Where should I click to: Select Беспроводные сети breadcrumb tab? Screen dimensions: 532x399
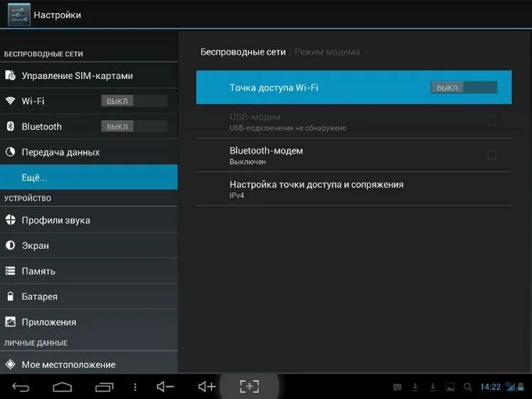tap(243, 52)
